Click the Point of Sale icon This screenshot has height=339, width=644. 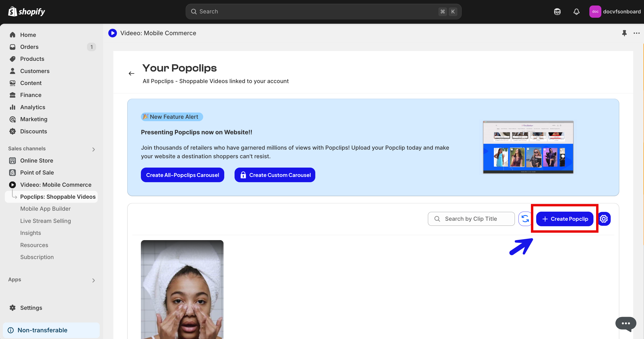(x=12, y=172)
